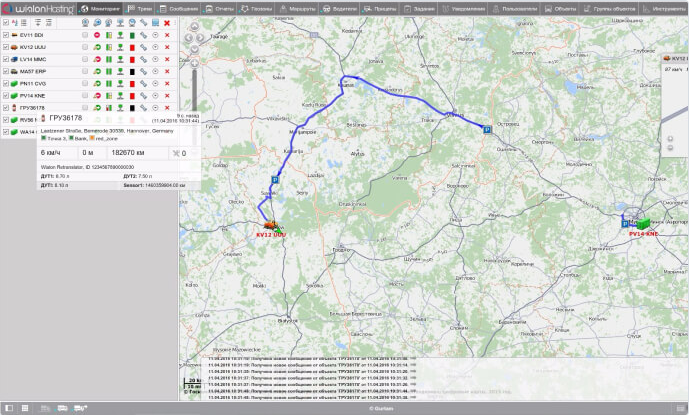
Task: Toggle the select-all units checkbox in list header
Action: tap(5, 22)
